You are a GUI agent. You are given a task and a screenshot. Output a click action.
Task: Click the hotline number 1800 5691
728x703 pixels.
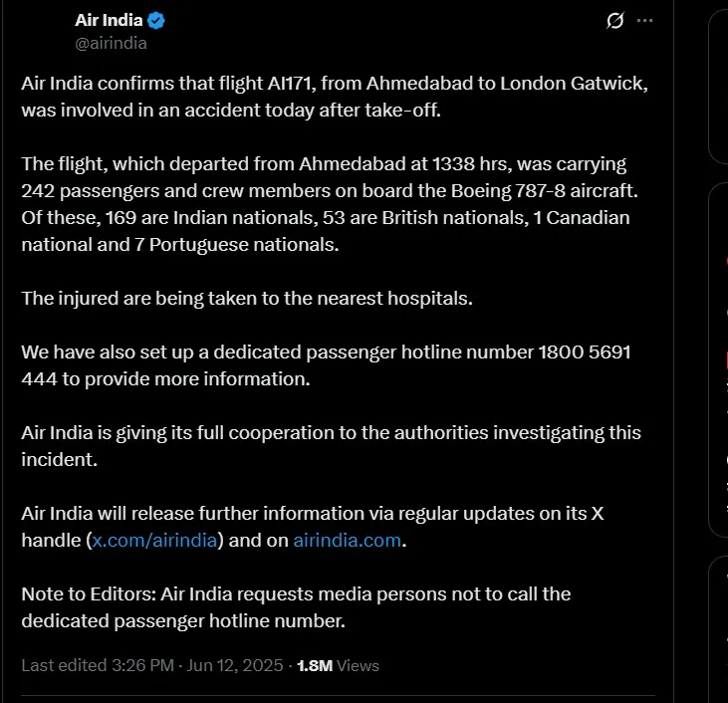click(584, 352)
